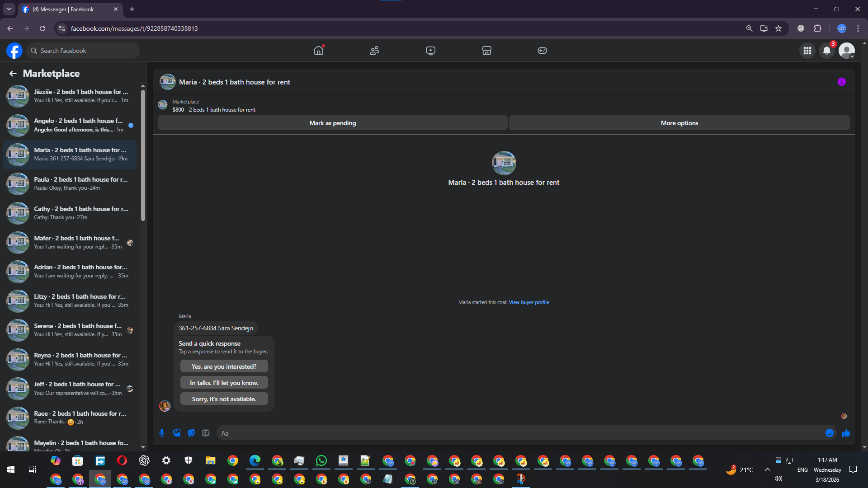Choose a GIF icon
Image resolution: width=868 pixels, height=488 pixels.
pos(206,433)
